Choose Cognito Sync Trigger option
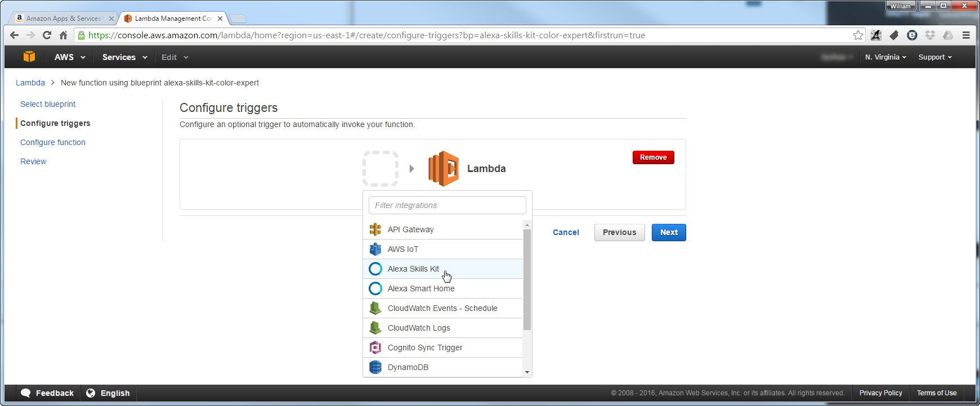980x406 pixels. 443,348
